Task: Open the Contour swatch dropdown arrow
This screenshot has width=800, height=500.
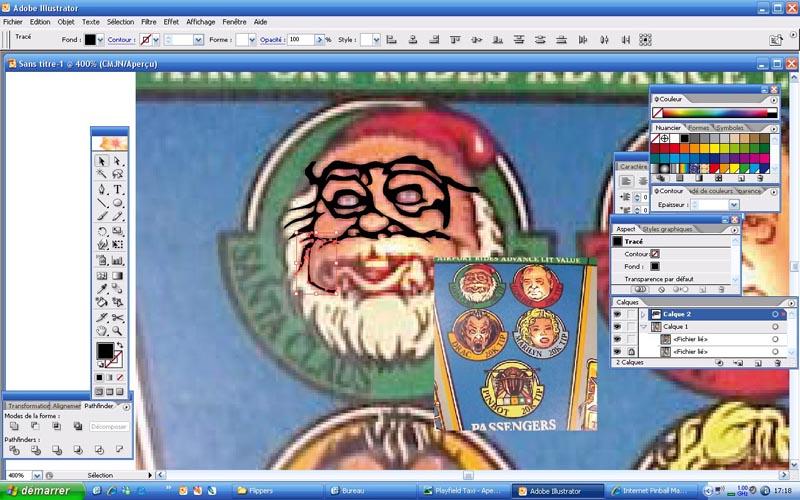Action: point(156,40)
